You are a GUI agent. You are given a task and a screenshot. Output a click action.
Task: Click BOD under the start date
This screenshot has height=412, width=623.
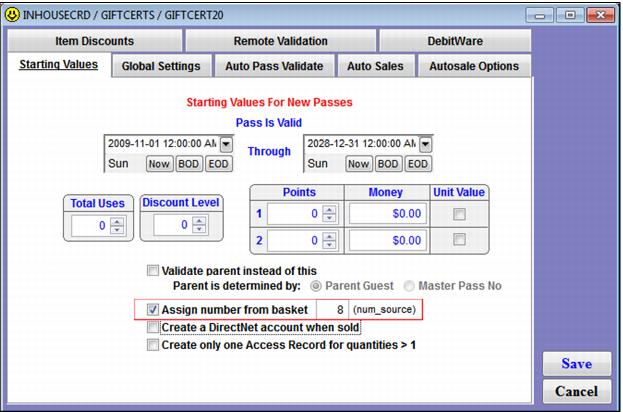point(188,164)
